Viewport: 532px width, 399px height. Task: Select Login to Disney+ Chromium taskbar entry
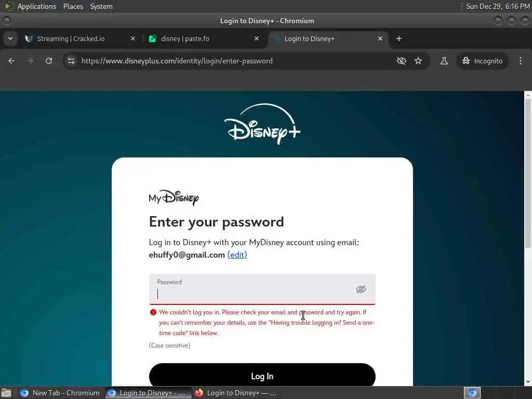click(x=148, y=393)
